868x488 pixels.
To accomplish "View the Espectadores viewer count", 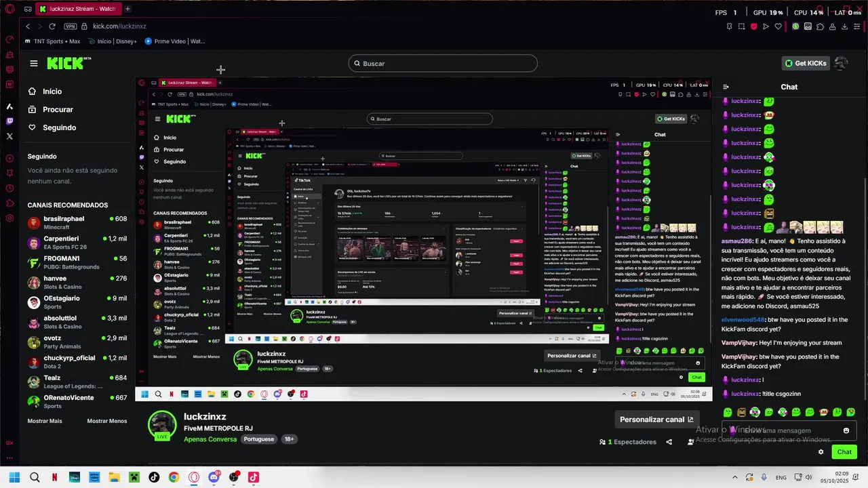I will pyautogui.click(x=628, y=442).
